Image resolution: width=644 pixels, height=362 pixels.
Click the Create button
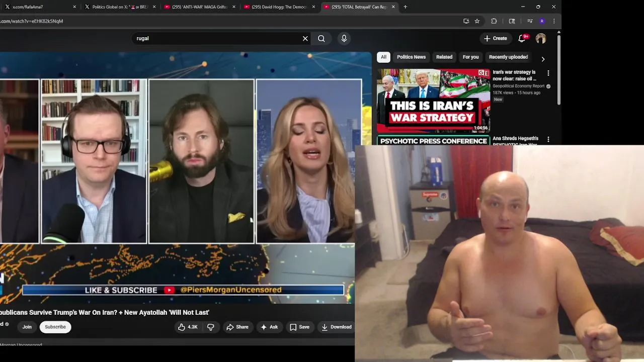click(x=496, y=38)
